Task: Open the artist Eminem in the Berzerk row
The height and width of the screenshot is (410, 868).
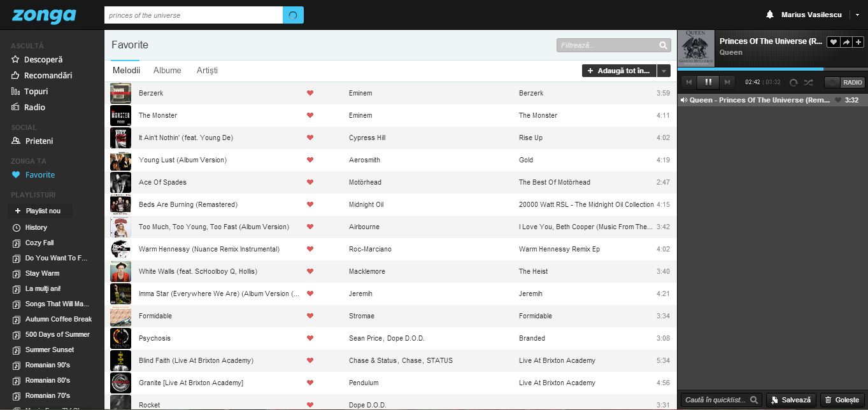Action: coord(360,93)
